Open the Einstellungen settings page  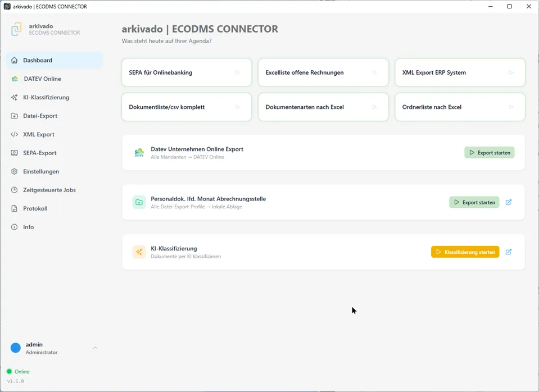point(55,171)
